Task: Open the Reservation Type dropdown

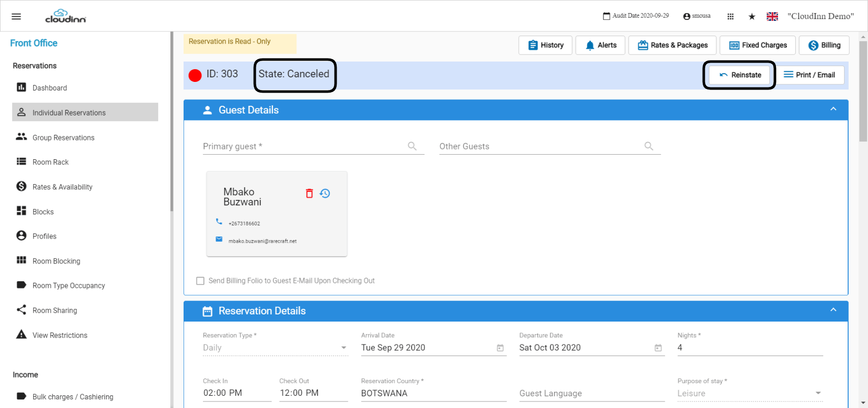Action: (x=275, y=348)
